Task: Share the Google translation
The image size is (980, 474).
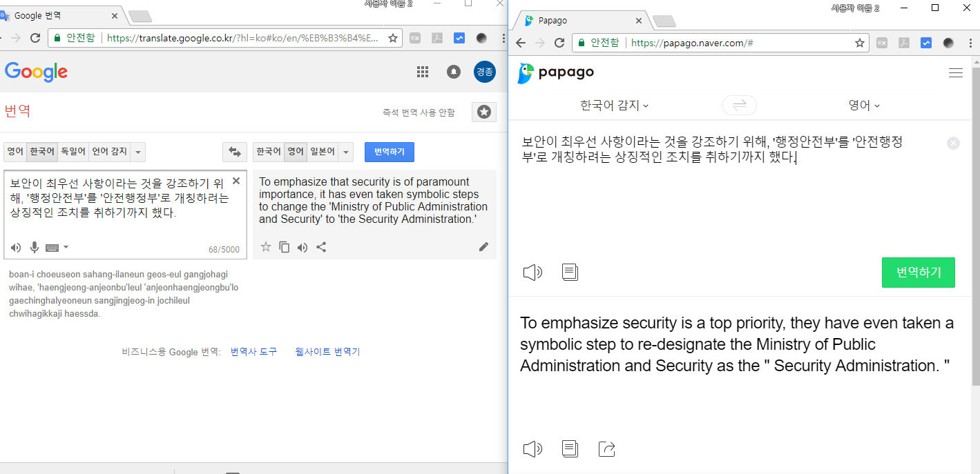Action: [321, 247]
